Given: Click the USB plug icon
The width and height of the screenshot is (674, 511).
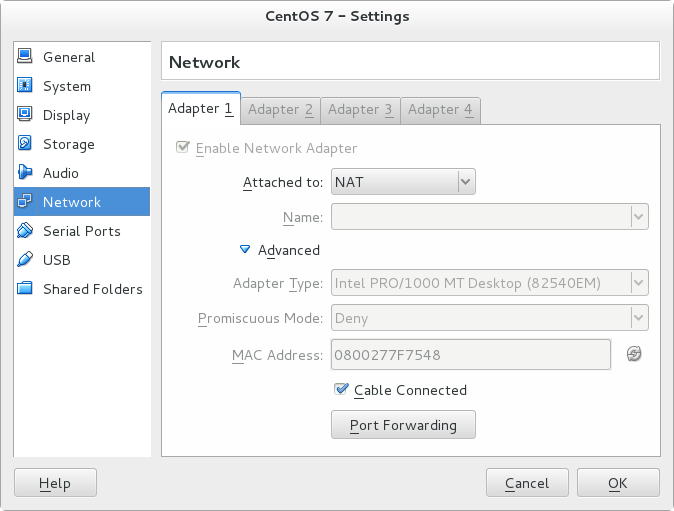Looking at the screenshot, I should (x=25, y=259).
